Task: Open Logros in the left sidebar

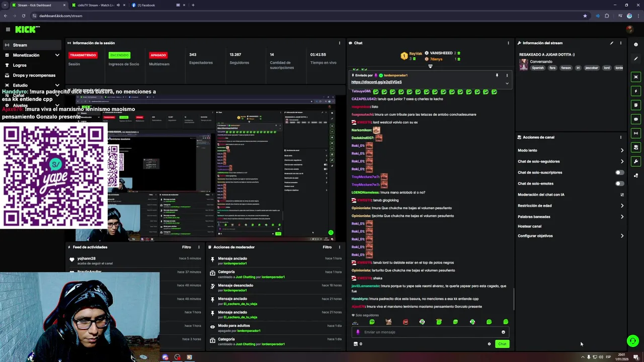Action: (31, 65)
